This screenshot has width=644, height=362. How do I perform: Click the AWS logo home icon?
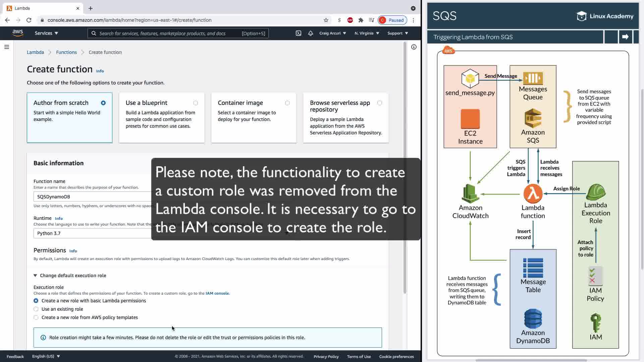pyautogui.click(x=18, y=33)
